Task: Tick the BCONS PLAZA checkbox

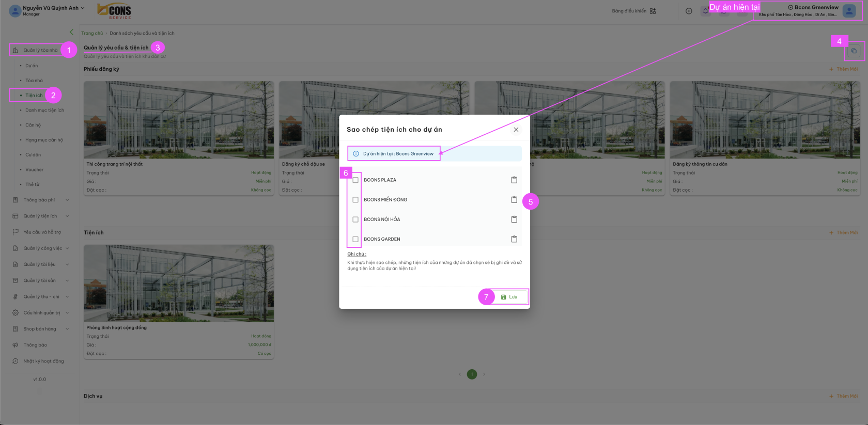Action: click(355, 180)
